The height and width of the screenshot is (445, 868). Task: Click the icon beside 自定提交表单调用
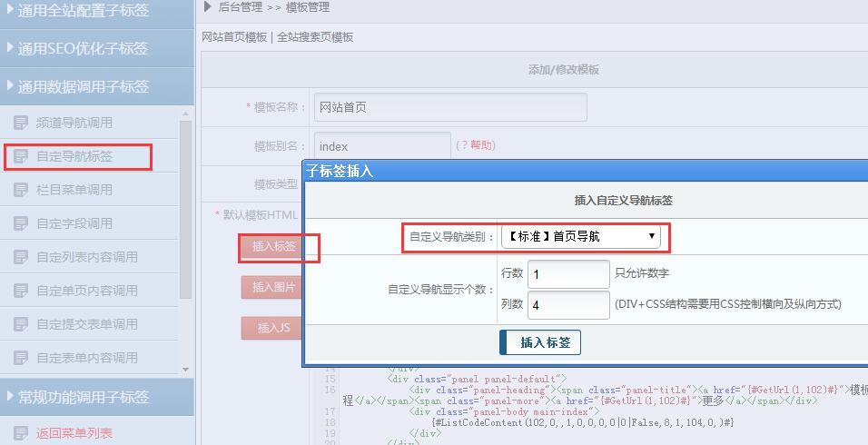[x=20, y=324]
